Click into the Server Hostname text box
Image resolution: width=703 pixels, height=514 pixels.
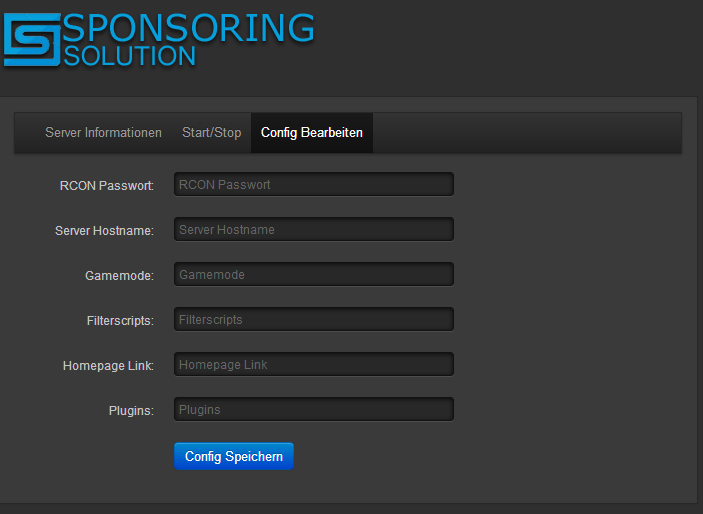click(314, 229)
